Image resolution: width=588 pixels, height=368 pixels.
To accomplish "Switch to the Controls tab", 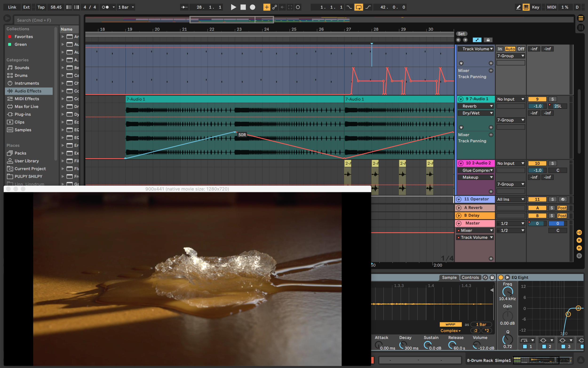I will coord(470,277).
